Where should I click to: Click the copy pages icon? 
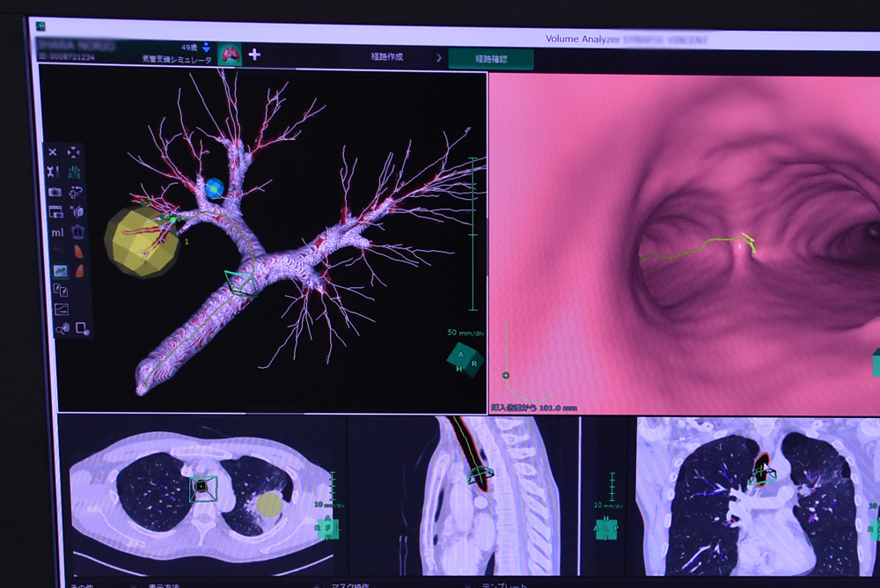[x=60, y=290]
